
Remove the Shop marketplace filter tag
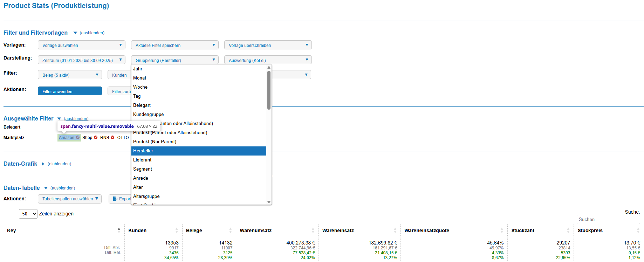[x=96, y=138]
